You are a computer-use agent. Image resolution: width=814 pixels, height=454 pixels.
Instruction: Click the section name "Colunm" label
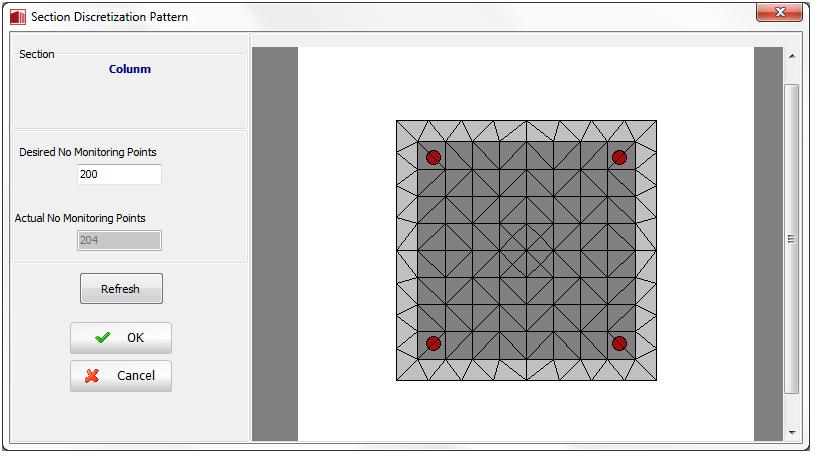[130, 70]
